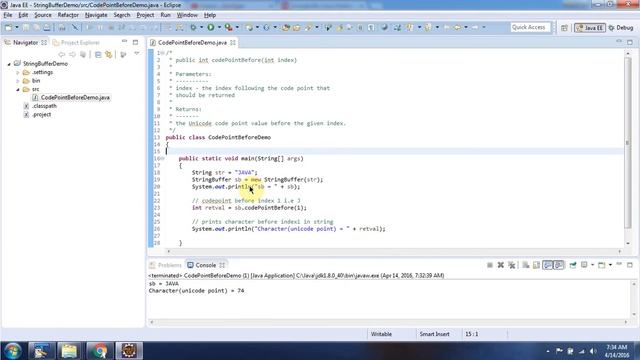This screenshot has height=360, width=640.
Task: Open the dropdown arrow next to New icon
Action: [16, 27]
